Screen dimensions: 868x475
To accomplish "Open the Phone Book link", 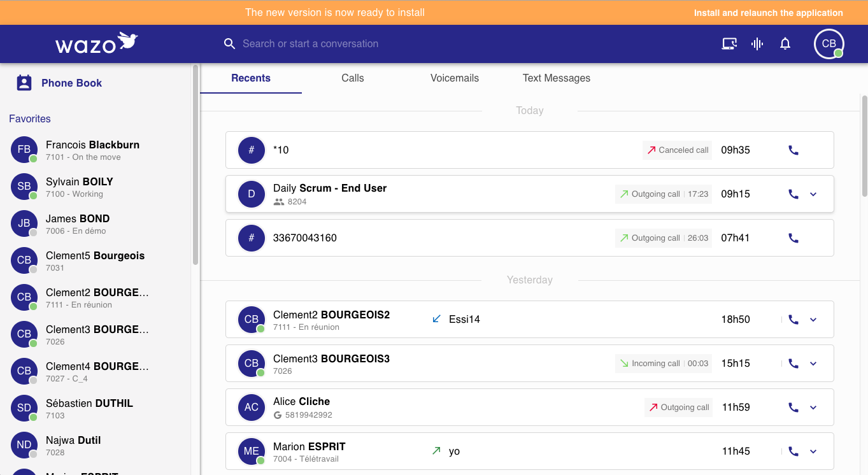I will coord(71,83).
